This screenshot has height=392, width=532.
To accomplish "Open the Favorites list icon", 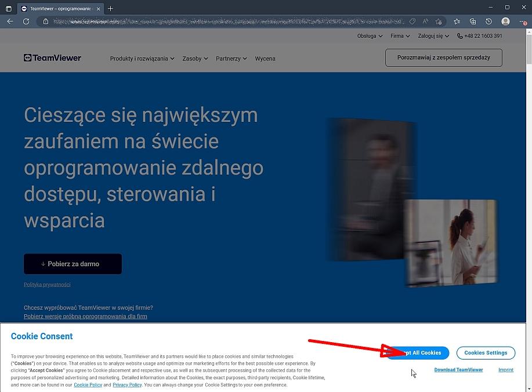I will point(457,21).
